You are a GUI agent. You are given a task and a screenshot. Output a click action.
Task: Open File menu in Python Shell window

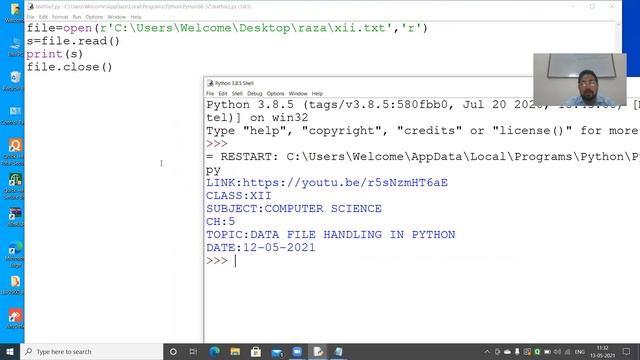point(210,93)
